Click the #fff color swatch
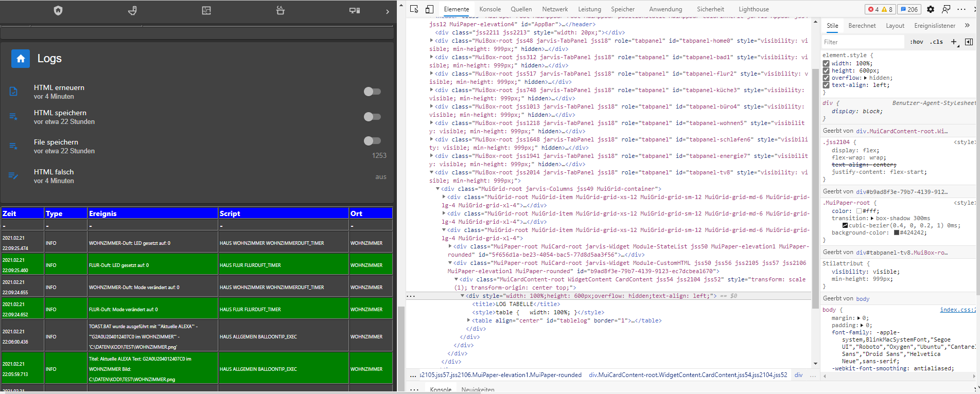 [x=859, y=211]
